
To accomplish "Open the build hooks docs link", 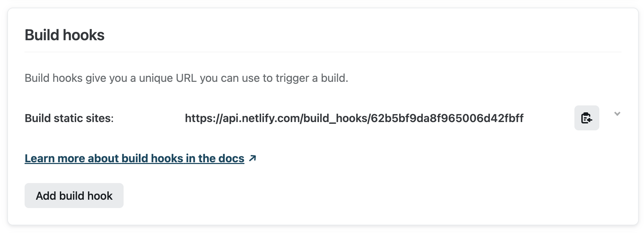I will (x=134, y=158).
